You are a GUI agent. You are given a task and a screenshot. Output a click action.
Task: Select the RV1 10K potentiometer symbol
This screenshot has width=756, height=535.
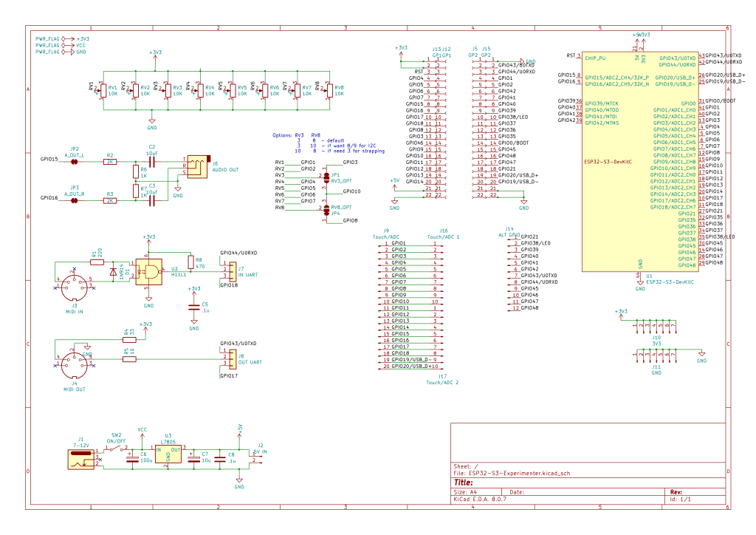[103, 90]
